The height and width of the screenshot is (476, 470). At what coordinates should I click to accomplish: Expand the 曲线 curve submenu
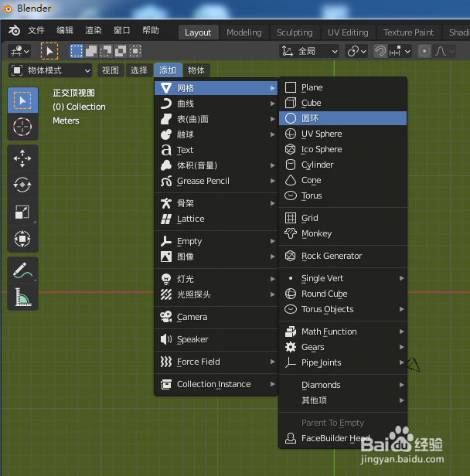point(216,104)
